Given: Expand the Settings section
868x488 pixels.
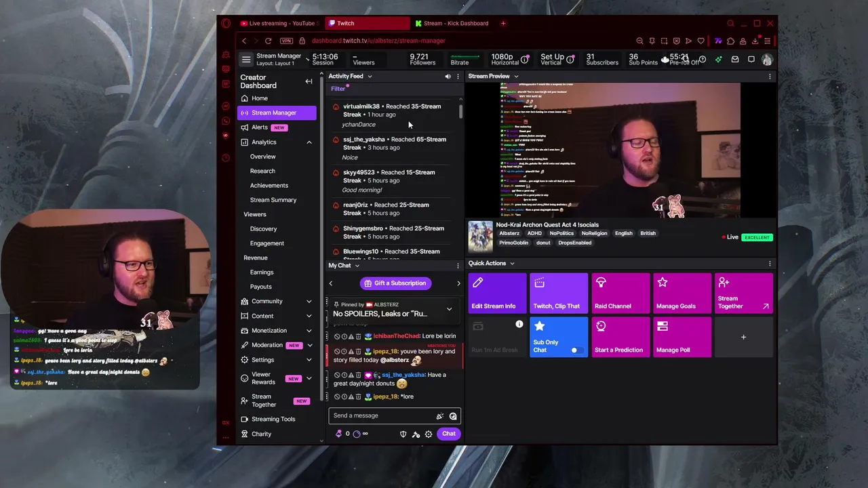Looking at the screenshot, I should tap(309, 360).
